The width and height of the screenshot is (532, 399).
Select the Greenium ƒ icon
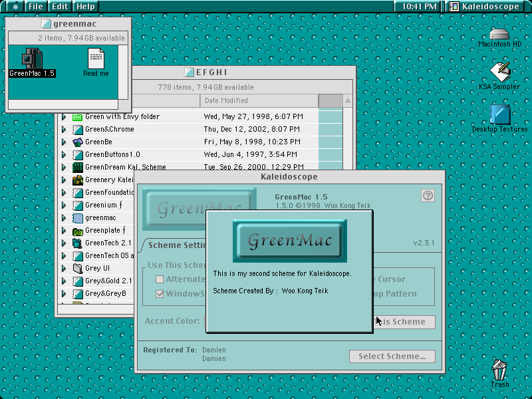(78, 205)
